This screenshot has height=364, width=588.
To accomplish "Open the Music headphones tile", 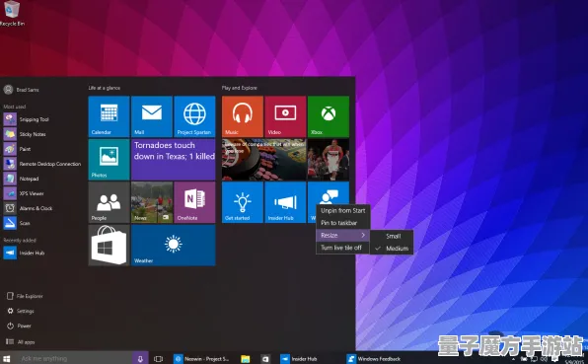I will click(243, 116).
